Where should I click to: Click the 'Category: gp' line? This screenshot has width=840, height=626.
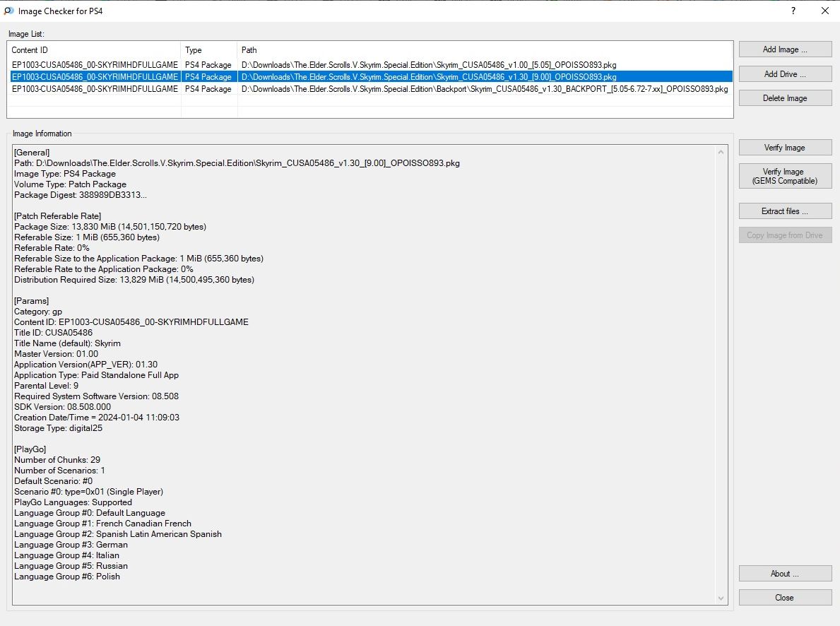[38, 312]
